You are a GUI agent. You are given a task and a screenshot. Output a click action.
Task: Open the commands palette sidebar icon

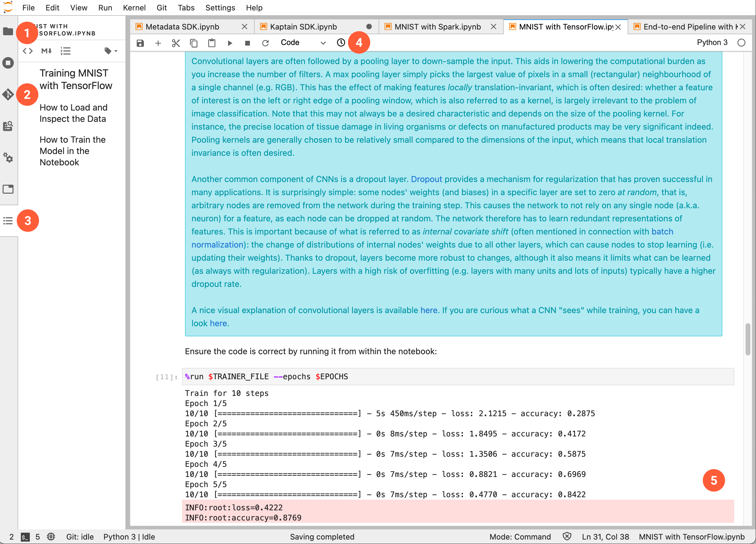point(8,126)
